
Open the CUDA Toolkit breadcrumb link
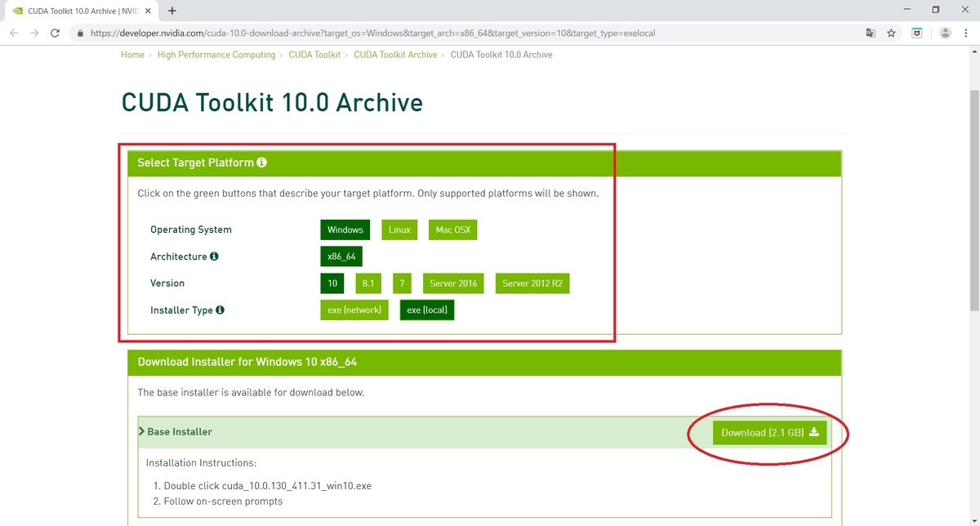click(314, 55)
